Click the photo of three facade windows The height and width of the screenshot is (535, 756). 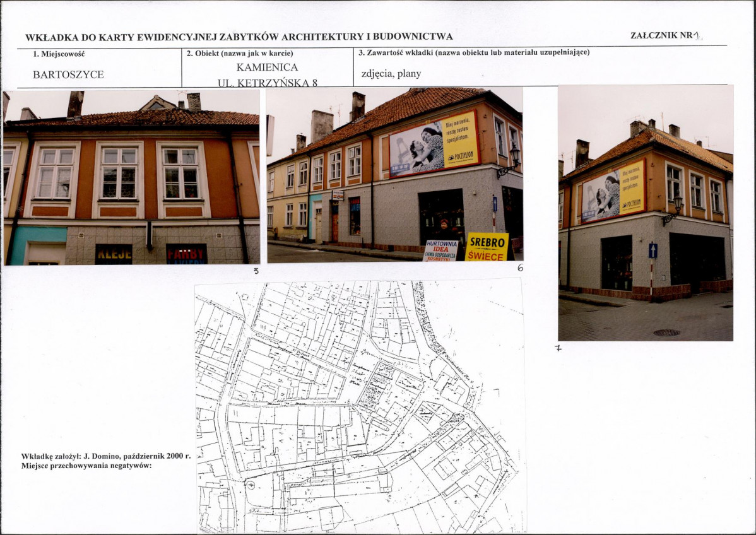[x=132, y=177]
